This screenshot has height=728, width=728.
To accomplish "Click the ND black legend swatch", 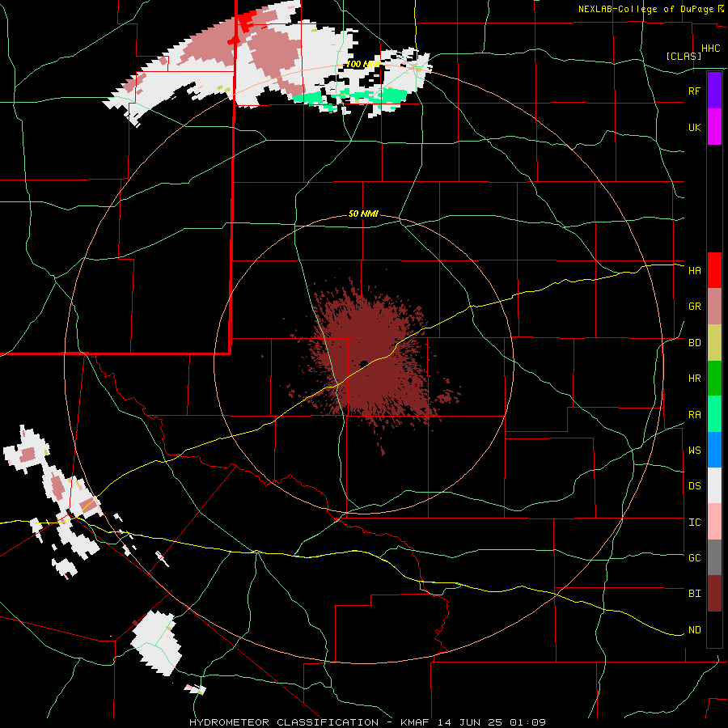I will click(x=714, y=629).
